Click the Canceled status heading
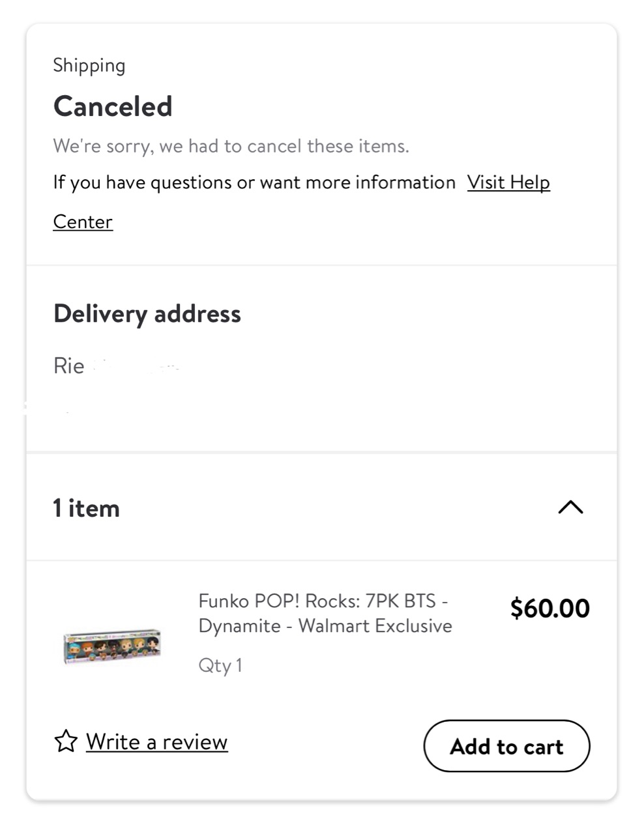The width and height of the screenshot is (644, 834). pyautogui.click(x=113, y=106)
